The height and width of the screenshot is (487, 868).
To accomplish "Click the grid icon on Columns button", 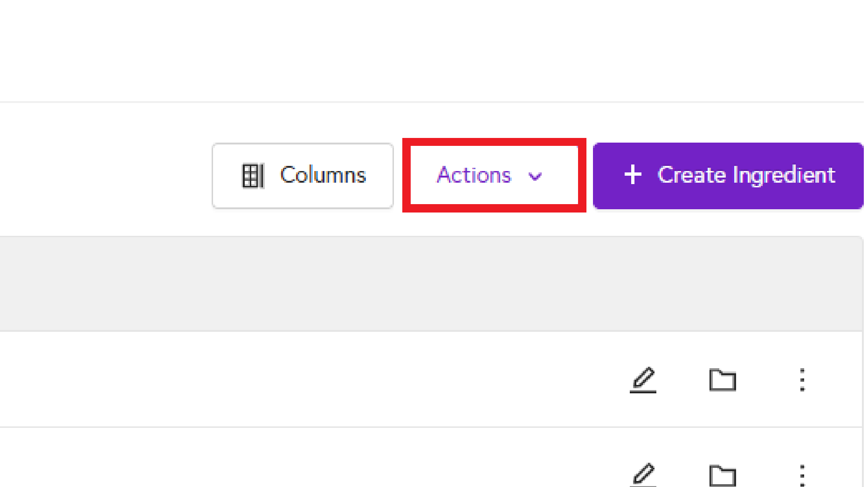I will coord(253,176).
